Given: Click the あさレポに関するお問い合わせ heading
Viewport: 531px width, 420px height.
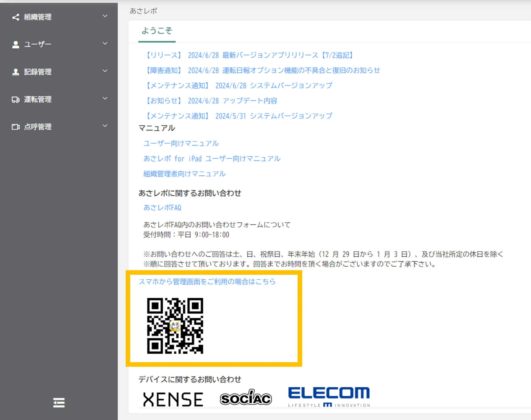Looking at the screenshot, I should (x=190, y=193).
